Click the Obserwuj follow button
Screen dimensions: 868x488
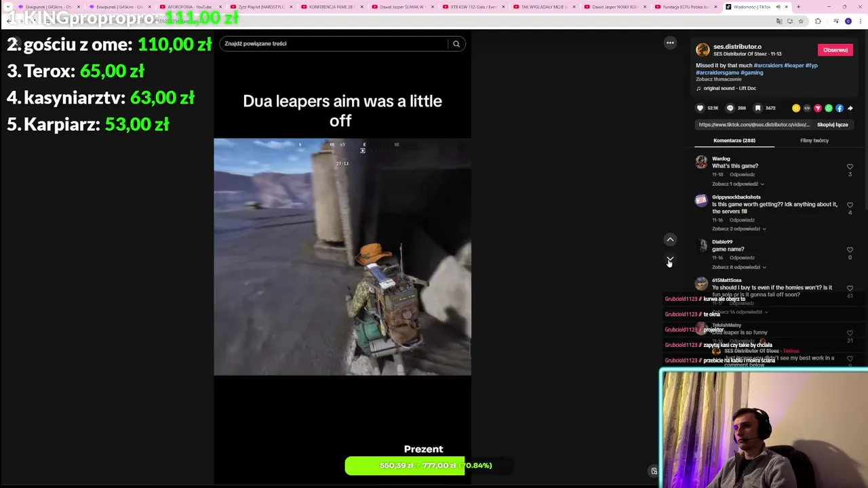pos(835,50)
